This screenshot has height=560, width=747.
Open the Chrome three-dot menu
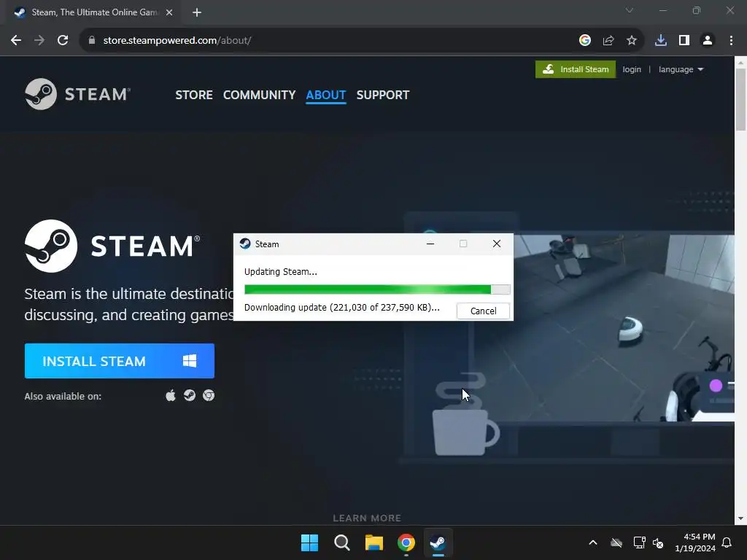click(x=731, y=41)
